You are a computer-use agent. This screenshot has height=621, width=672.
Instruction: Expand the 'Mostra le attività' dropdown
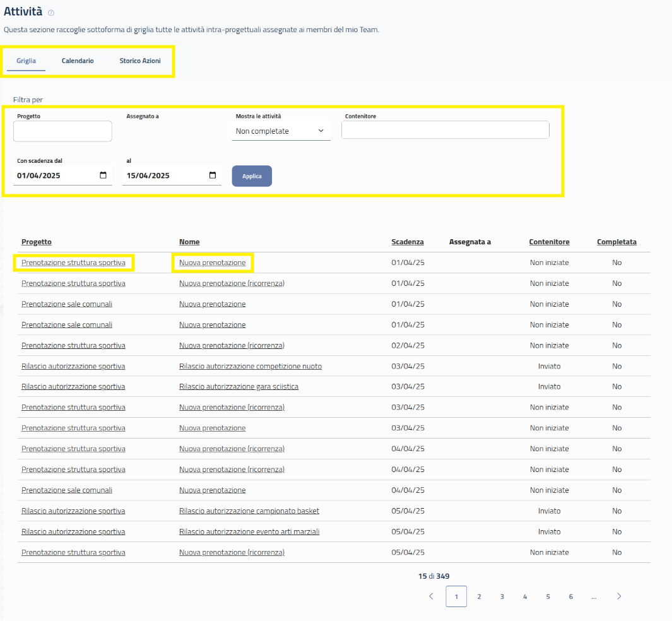(x=281, y=131)
